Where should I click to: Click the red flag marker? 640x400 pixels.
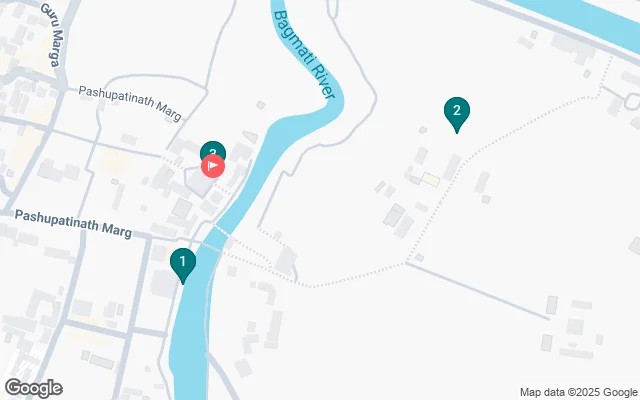[x=213, y=166]
